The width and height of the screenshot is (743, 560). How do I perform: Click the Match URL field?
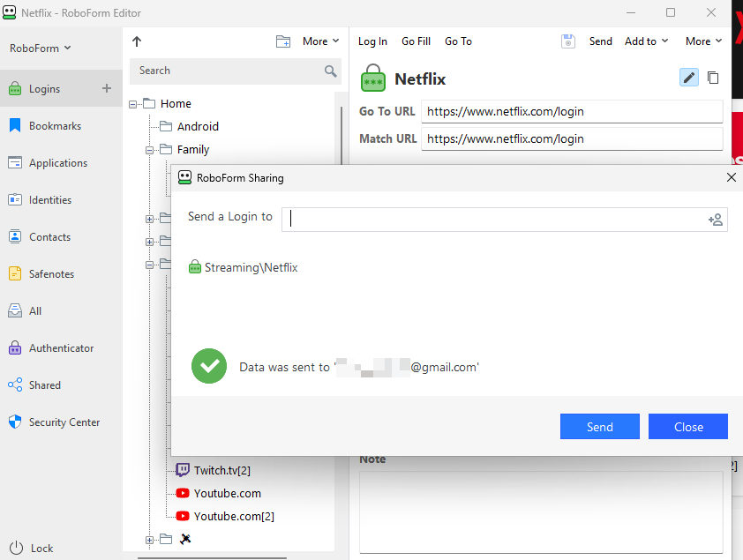click(572, 138)
